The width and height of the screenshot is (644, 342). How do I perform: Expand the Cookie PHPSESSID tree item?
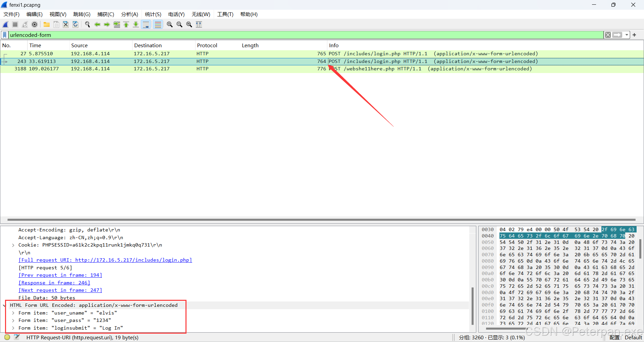(x=13, y=245)
